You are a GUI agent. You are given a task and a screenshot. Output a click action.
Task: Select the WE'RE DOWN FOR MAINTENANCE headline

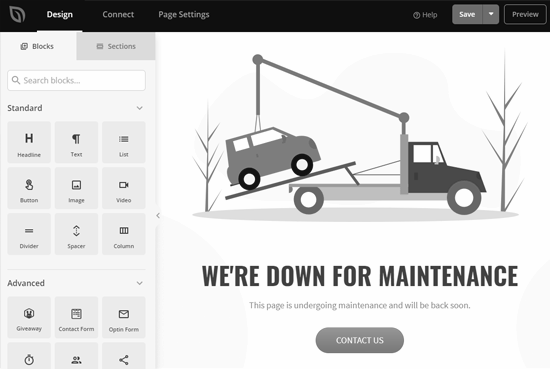coord(360,276)
